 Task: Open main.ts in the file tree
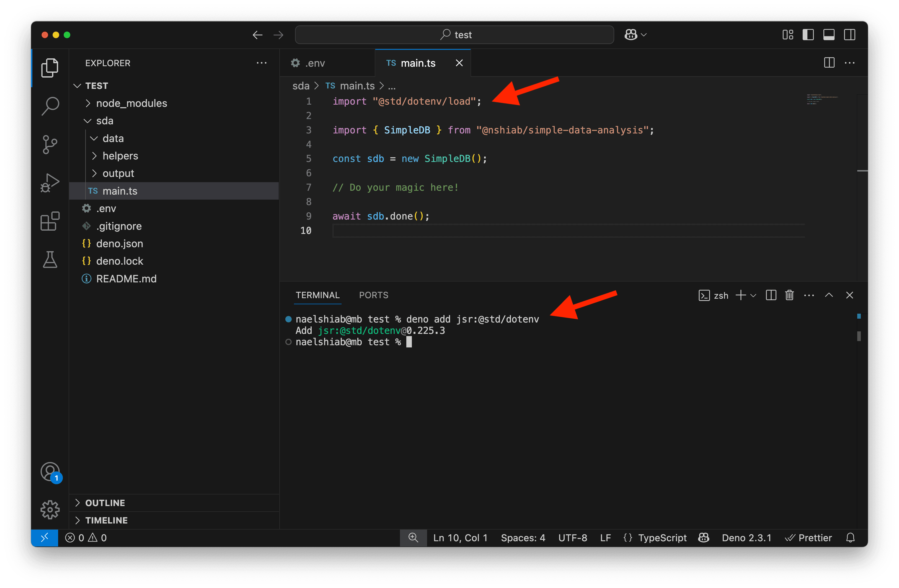174,191
